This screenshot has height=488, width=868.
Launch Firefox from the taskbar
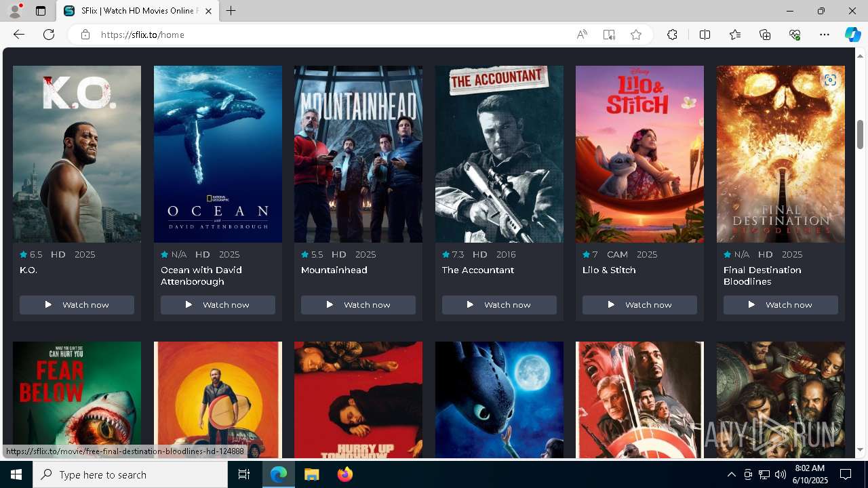344,474
